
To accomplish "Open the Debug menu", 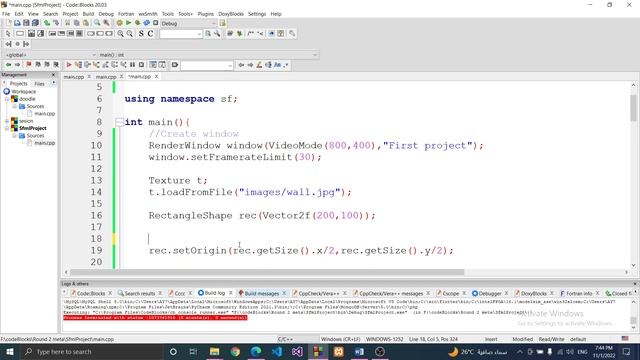I will click(x=106, y=14).
